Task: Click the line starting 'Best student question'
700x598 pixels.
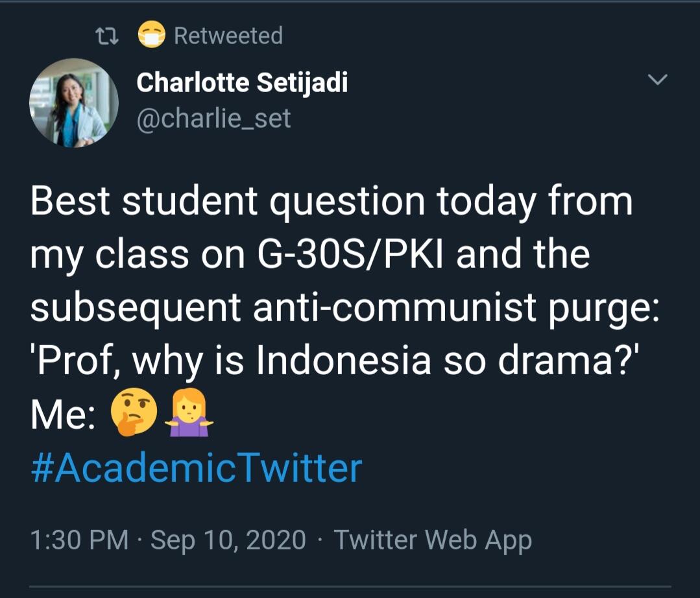Action: [x=331, y=201]
